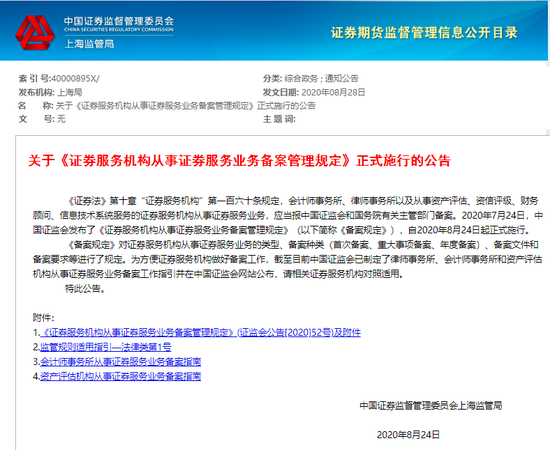
Task: Click the paragraph starting 《备案规定》对证券服务机构
Action: (288, 259)
